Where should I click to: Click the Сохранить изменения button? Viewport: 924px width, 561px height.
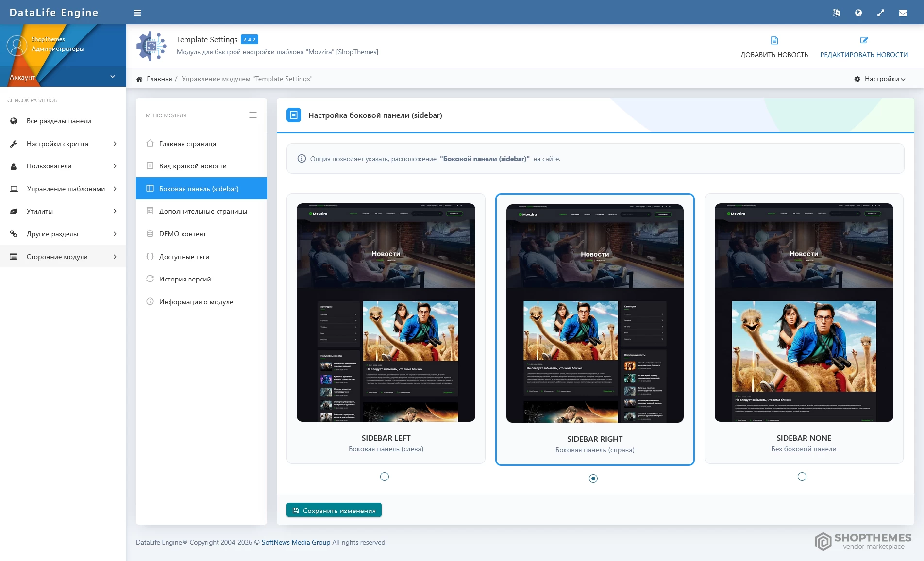[x=334, y=510]
